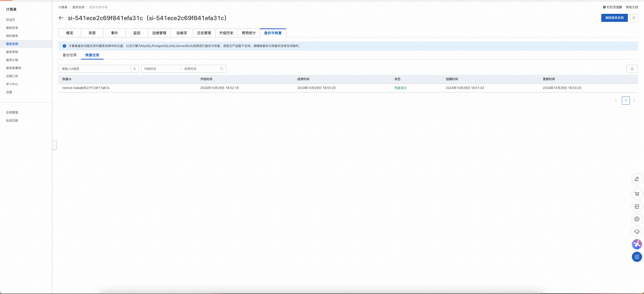Open the floating settings gear icon
The width and height of the screenshot is (644, 294).
pos(637,219)
